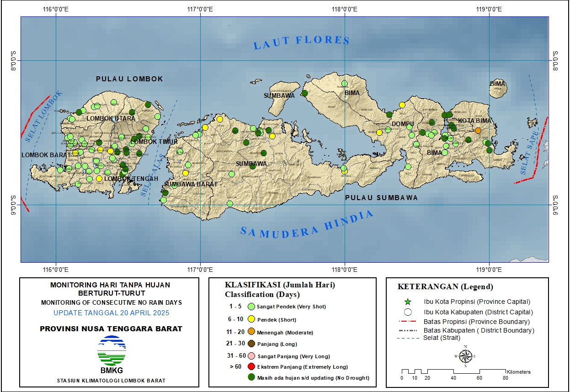
Task: Pick the brown Panjang (Long) legend dot
Action: (x=251, y=344)
